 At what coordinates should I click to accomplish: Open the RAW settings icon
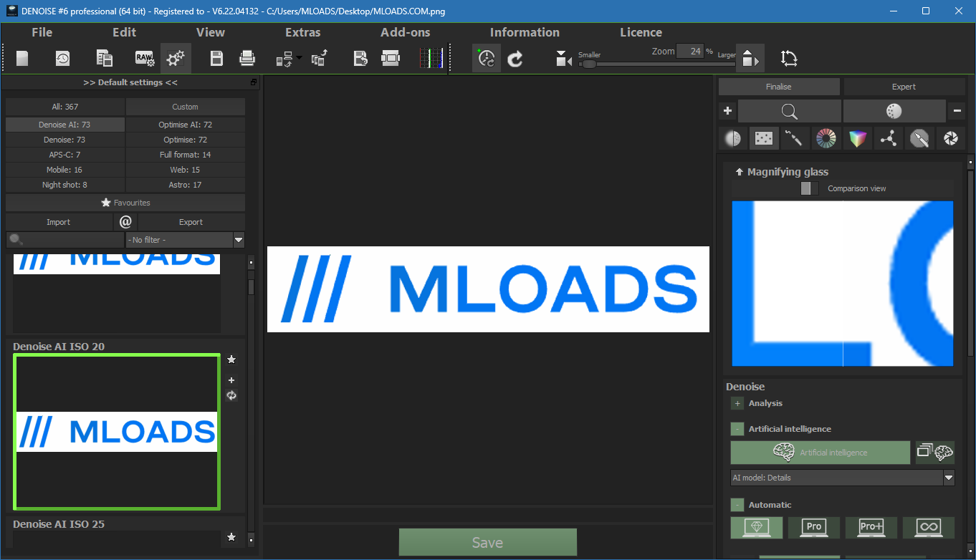(x=145, y=59)
